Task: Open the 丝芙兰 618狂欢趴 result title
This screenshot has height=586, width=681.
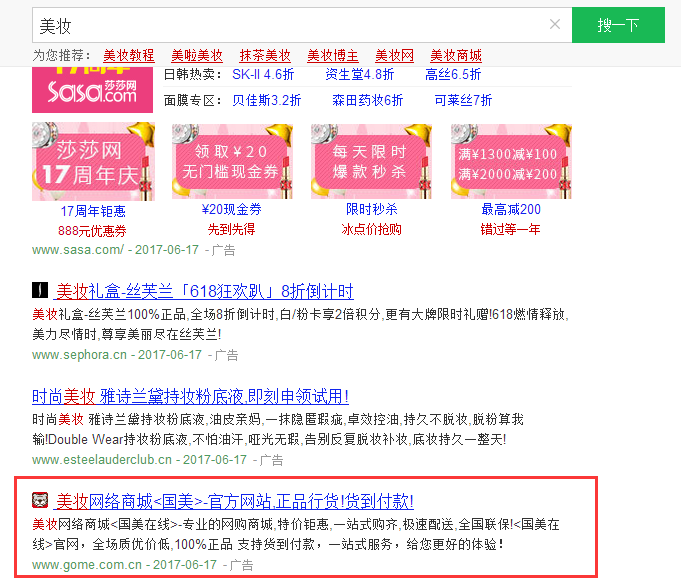Action: 204,292
